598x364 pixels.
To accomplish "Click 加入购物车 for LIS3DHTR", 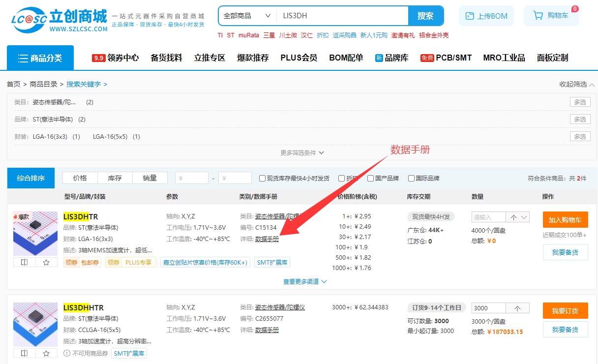I will click(565, 220).
